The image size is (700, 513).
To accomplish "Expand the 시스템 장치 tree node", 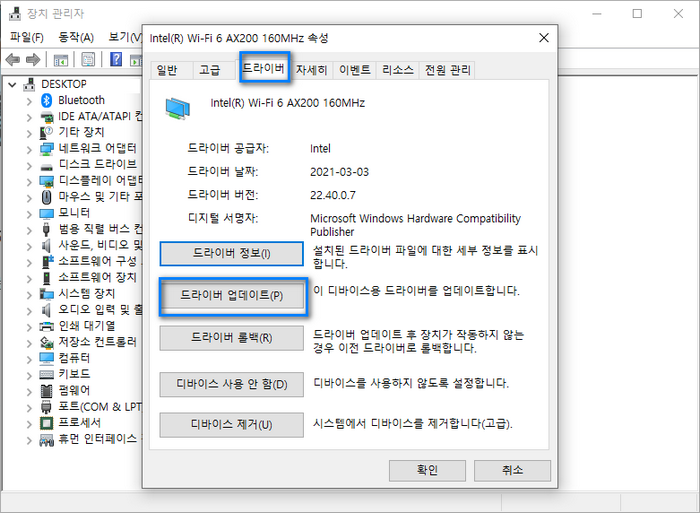I will point(29,294).
